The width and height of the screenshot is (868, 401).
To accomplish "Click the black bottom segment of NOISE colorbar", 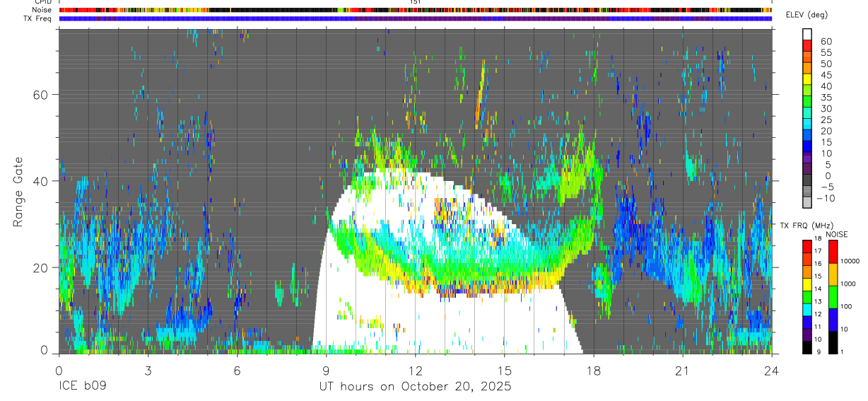I will (x=833, y=342).
